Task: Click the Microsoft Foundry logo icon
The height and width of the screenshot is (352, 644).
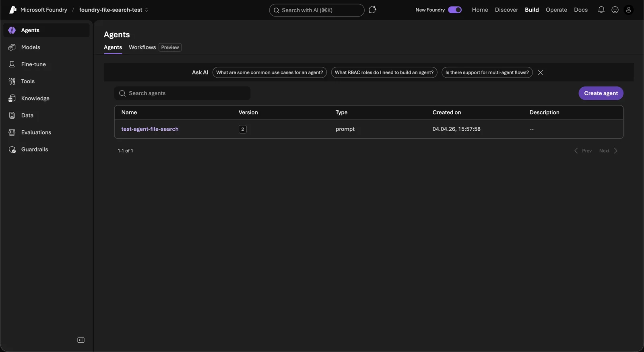Action: coord(12,10)
